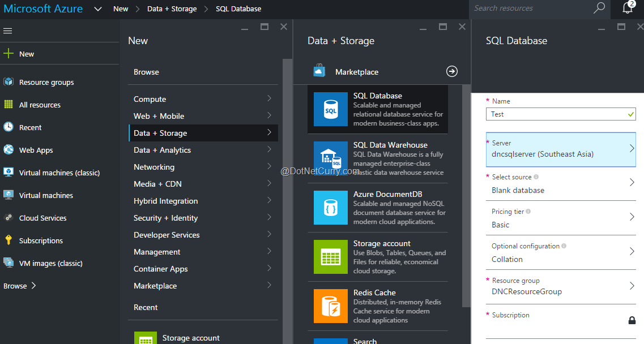Click the Pricing tier info icon

pos(528,212)
